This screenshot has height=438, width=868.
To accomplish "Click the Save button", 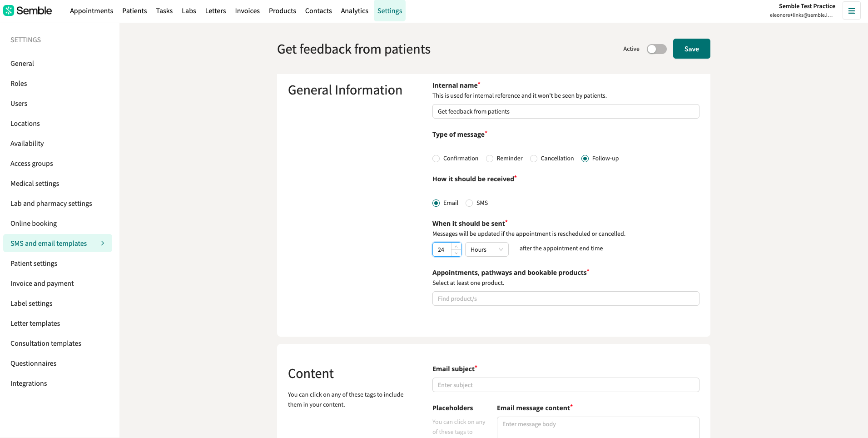I will tap(691, 49).
